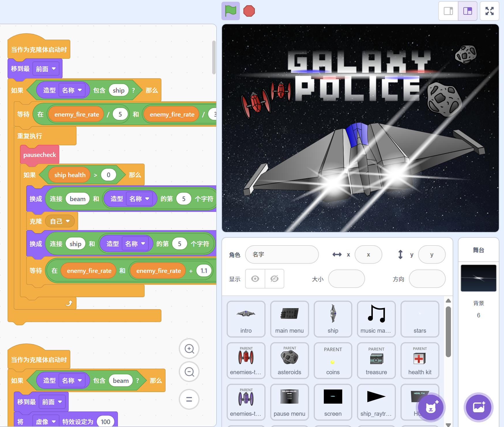This screenshot has width=504, height=427.
Task: Zoom out the code workspace
Action: click(x=189, y=372)
